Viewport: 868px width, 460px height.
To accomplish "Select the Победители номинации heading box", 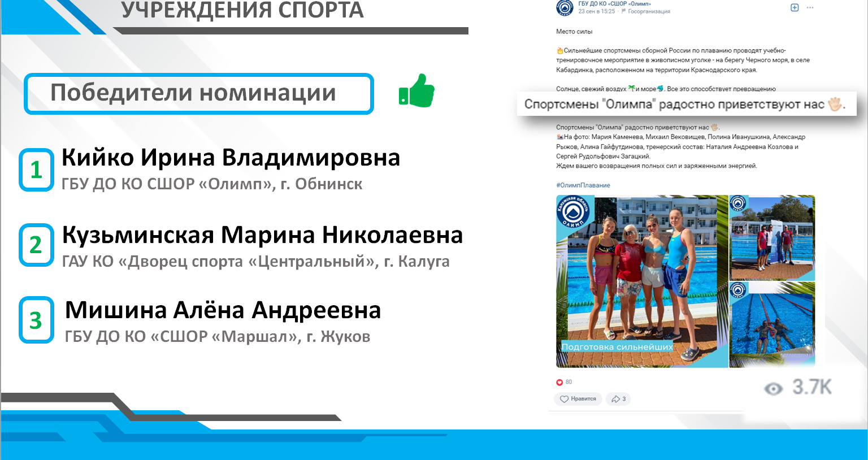I will click(198, 93).
